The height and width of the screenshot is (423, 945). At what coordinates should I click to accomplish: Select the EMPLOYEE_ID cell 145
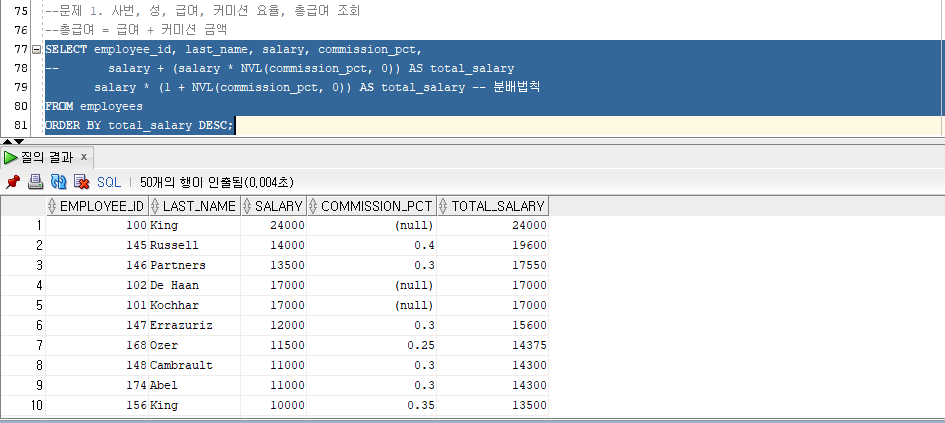point(97,245)
